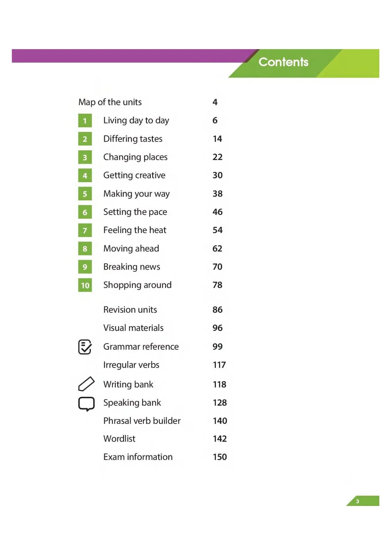Select the unit 10 green badge
Viewport: 392px width, 555px height.
(85, 285)
